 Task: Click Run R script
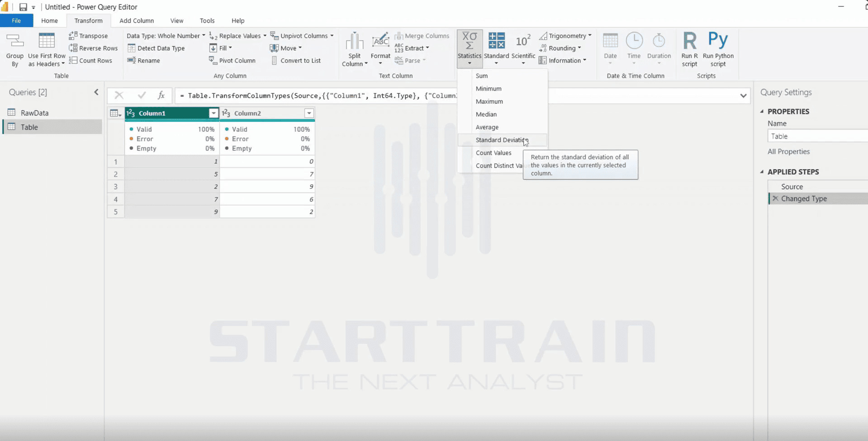689,50
